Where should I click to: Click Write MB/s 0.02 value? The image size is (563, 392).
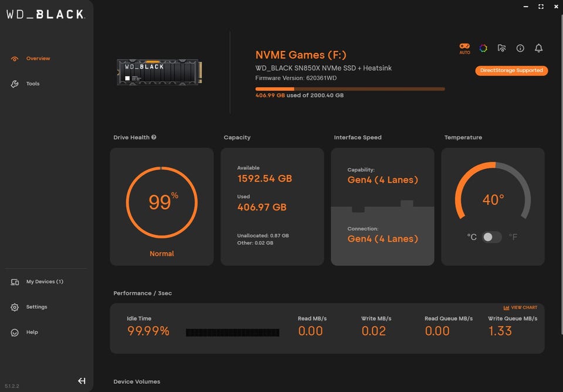(374, 331)
